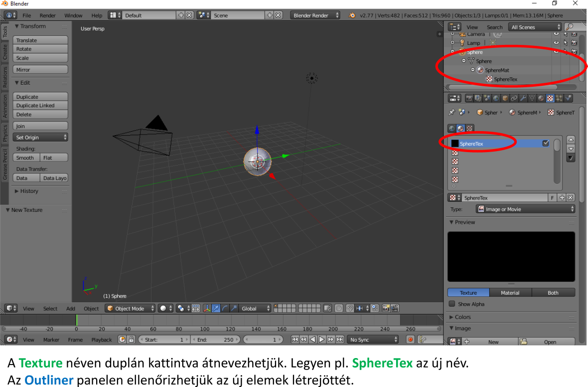
Task: Collapse the SphereMat tree node
Action: point(473,70)
